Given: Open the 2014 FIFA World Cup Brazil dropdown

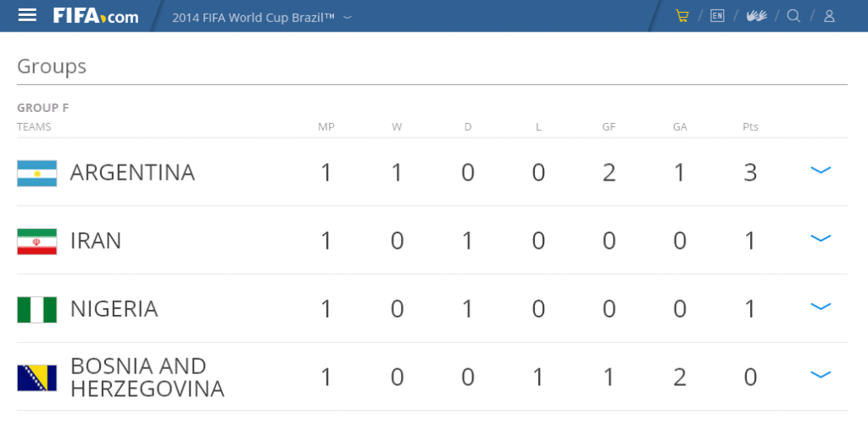Looking at the screenshot, I should click(x=262, y=17).
